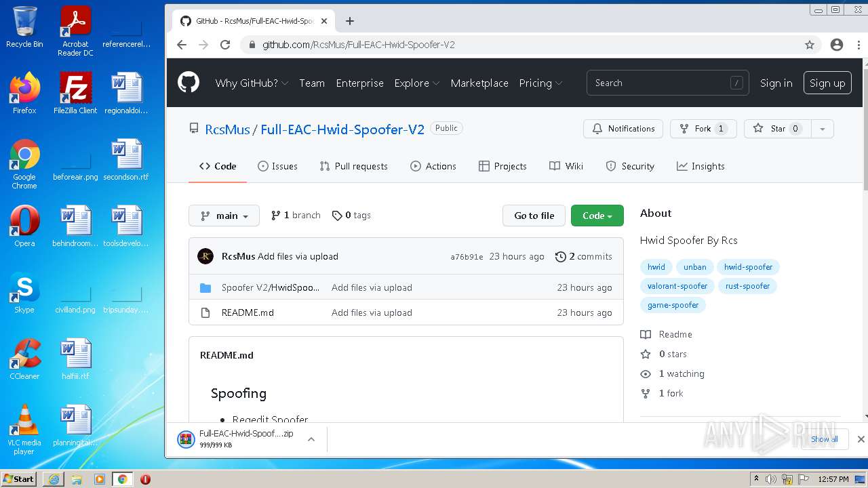This screenshot has height=488, width=868.
Task: Click Sign up button
Action: tap(827, 83)
